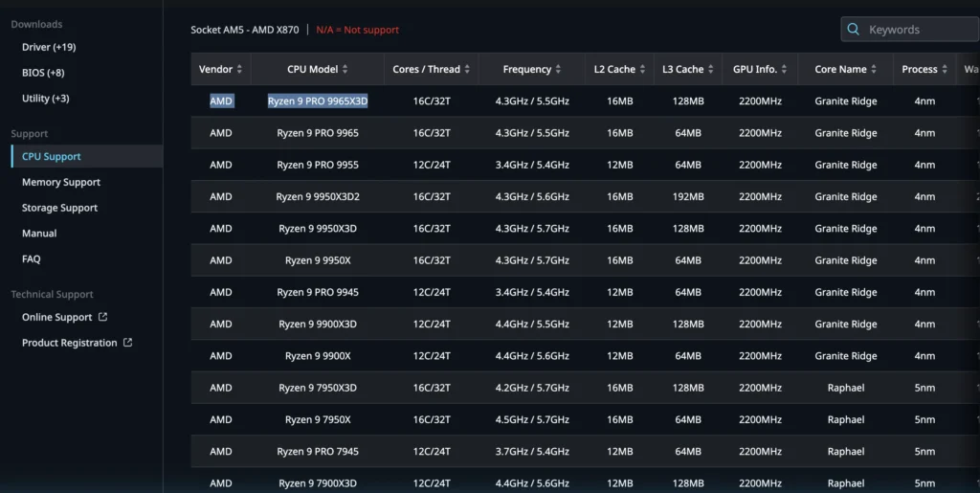Click the N/A = Not support note
The width and height of the screenshot is (980, 493).
point(357,30)
